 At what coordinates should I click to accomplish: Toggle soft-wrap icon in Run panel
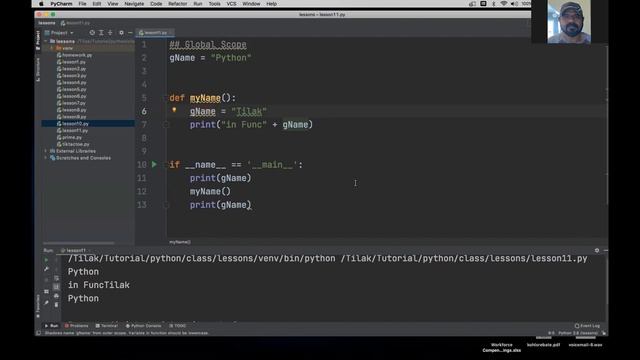(56, 278)
